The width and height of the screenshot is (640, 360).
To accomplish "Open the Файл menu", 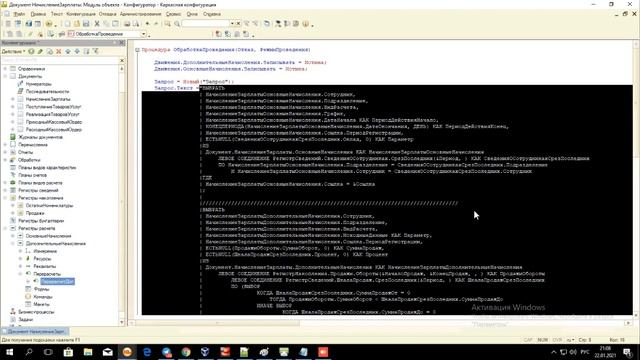I will pyautogui.click(x=19, y=14).
